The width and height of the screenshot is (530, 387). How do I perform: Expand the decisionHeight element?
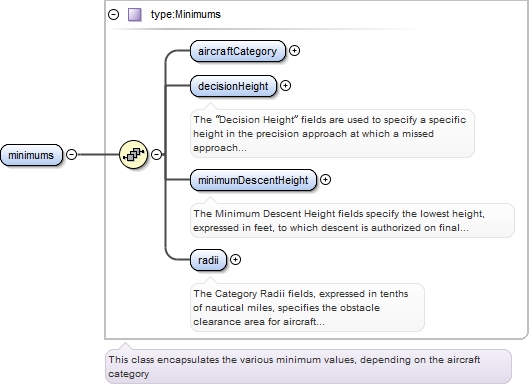(285, 86)
